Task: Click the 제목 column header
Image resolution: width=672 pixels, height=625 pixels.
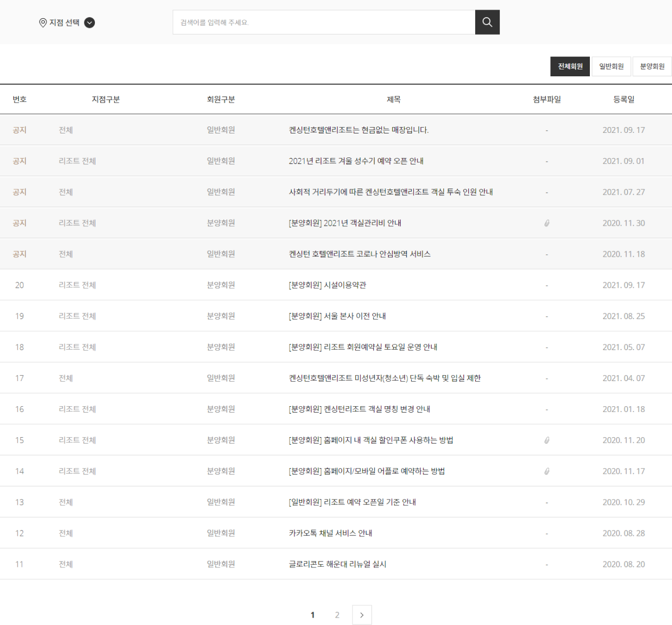Action: (x=394, y=99)
